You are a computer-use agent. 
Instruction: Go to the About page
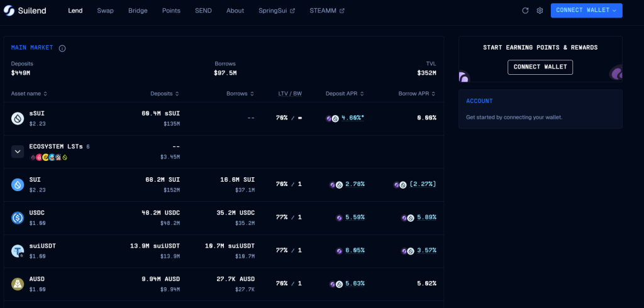click(x=235, y=11)
